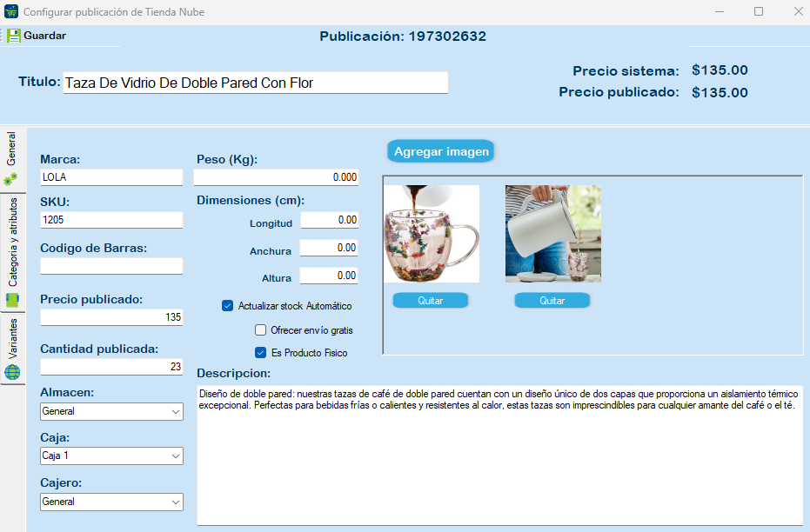The image size is (810, 532).
Task: Select the floral glass cup thumbnail
Action: (431, 234)
